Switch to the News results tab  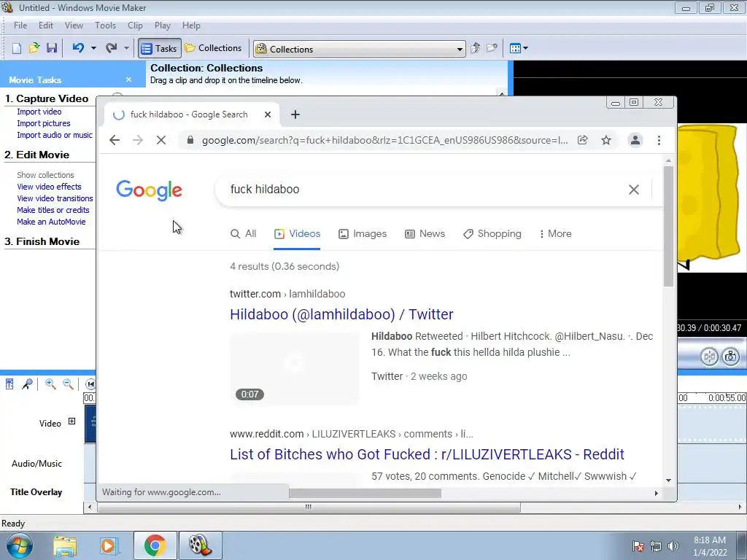(x=425, y=234)
